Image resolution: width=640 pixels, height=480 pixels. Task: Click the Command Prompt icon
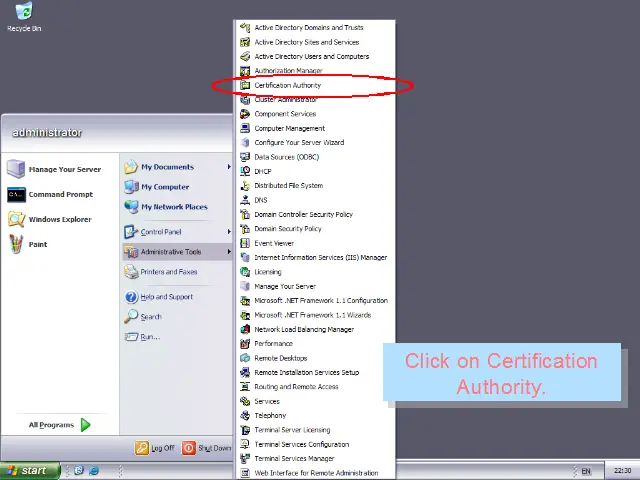(x=16, y=195)
